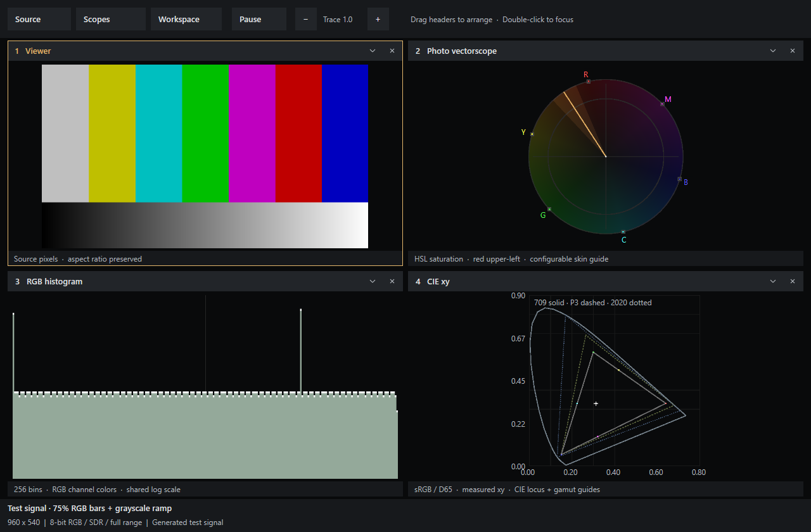The image size is (811, 532).
Task: Increase trace gain with plus button
Action: (x=378, y=19)
